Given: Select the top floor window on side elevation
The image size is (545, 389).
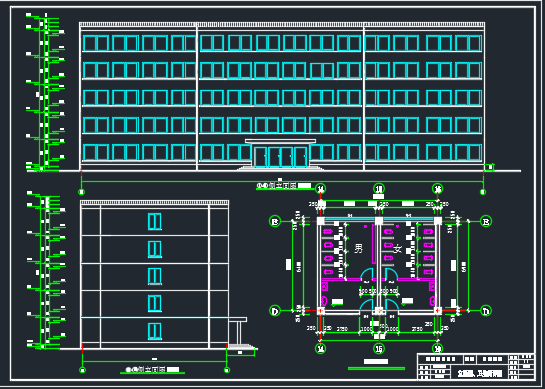Looking at the screenshot, I should (155, 221).
